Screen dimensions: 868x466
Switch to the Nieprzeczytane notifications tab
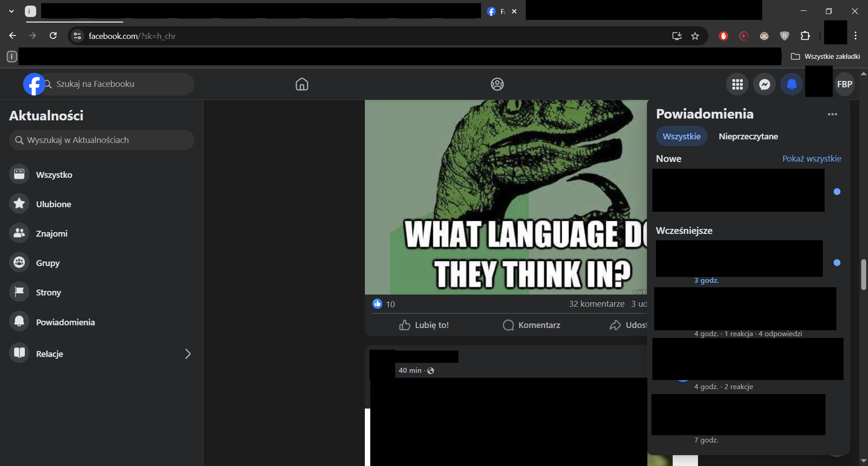pyautogui.click(x=749, y=136)
